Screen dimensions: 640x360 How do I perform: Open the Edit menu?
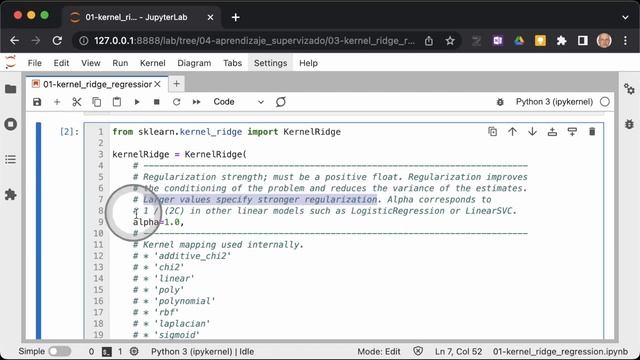click(61, 63)
